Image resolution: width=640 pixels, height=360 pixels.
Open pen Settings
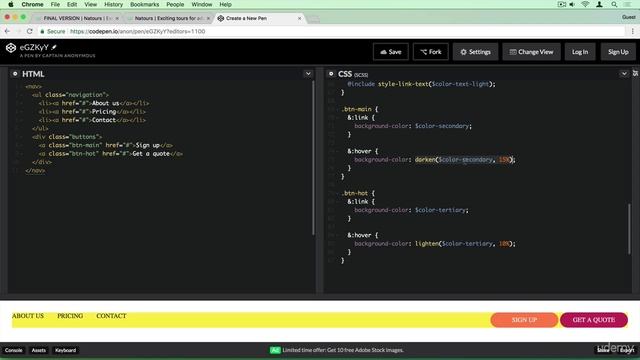(x=476, y=52)
